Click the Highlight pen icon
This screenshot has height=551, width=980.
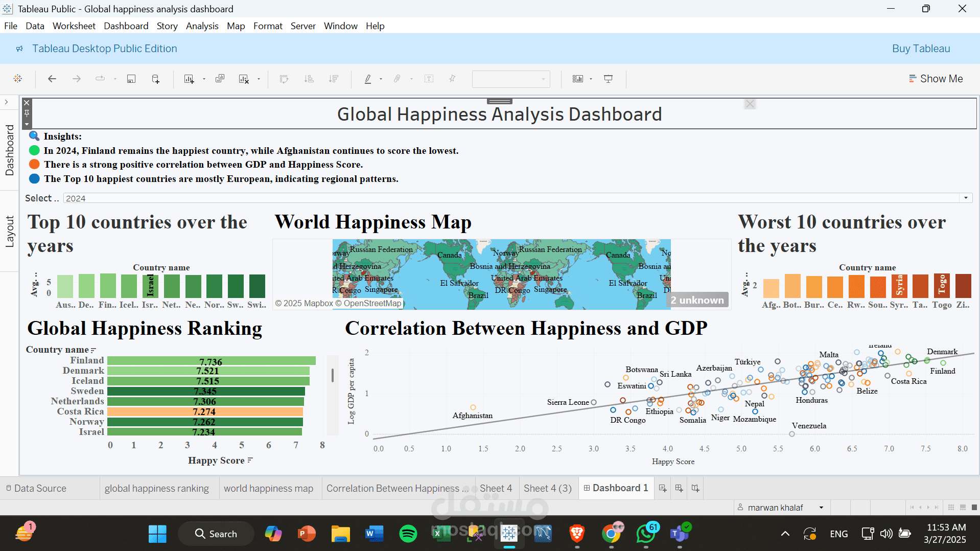pyautogui.click(x=368, y=79)
